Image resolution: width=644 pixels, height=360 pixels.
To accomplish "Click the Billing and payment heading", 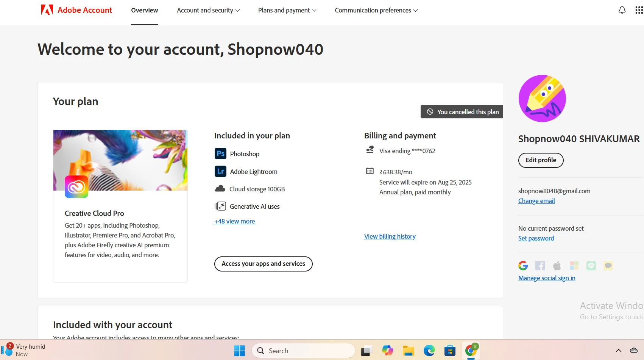I will 400,136.
